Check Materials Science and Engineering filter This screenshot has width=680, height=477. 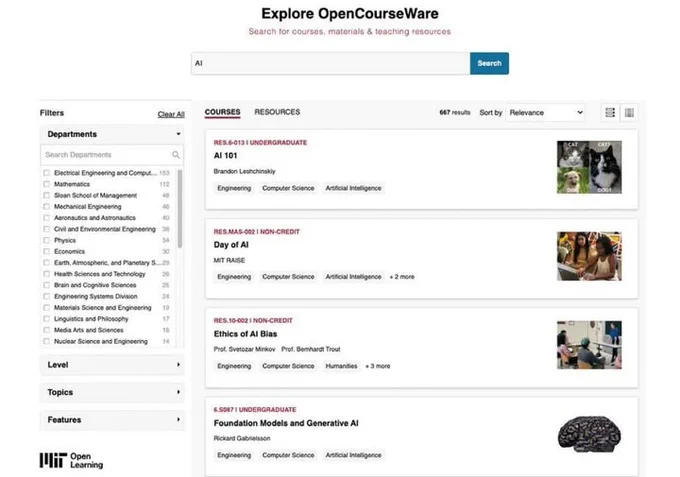[x=46, y=308]
